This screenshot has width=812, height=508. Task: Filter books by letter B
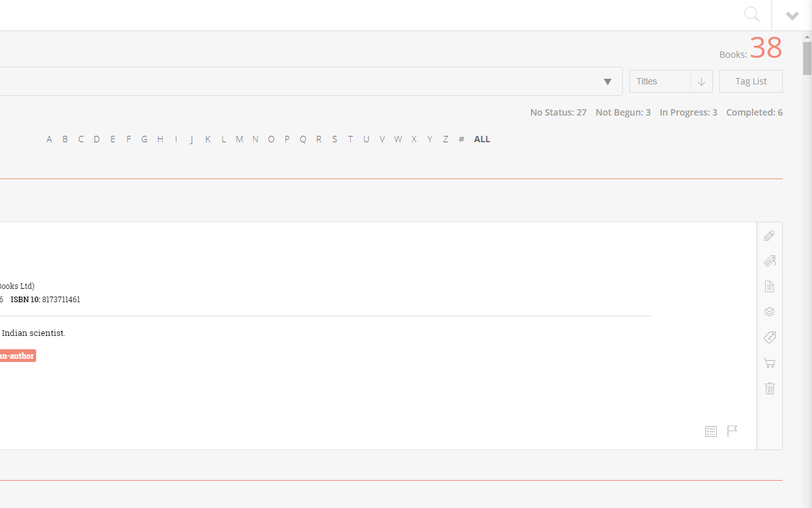65,139
